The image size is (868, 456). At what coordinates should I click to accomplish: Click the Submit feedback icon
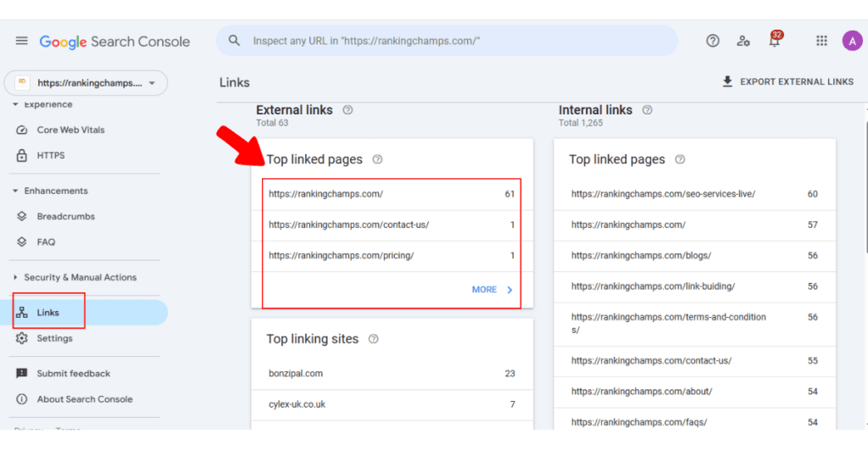21,374
